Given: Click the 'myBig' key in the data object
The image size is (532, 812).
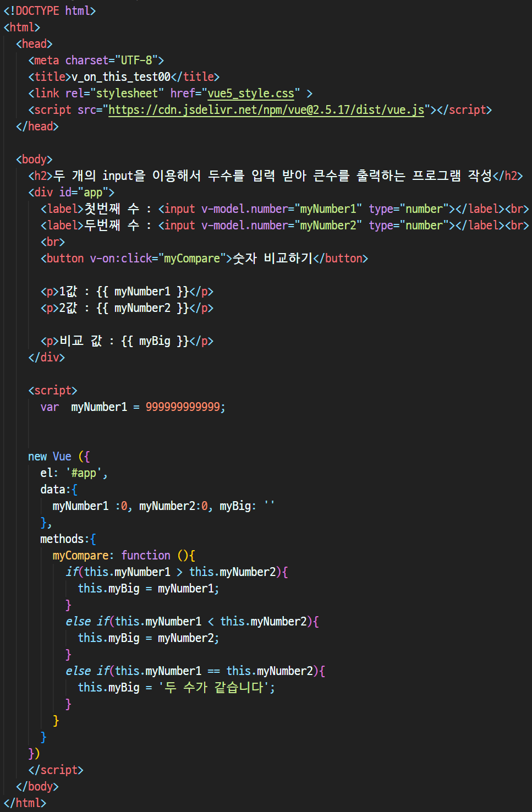Looking at the screenshot, I should point(235,506).
